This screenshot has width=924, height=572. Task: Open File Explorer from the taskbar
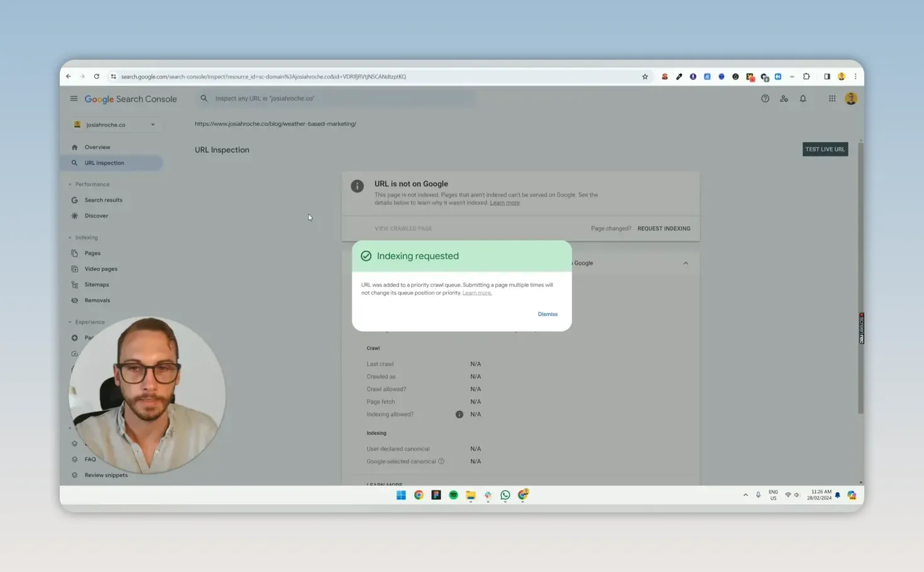471,495
